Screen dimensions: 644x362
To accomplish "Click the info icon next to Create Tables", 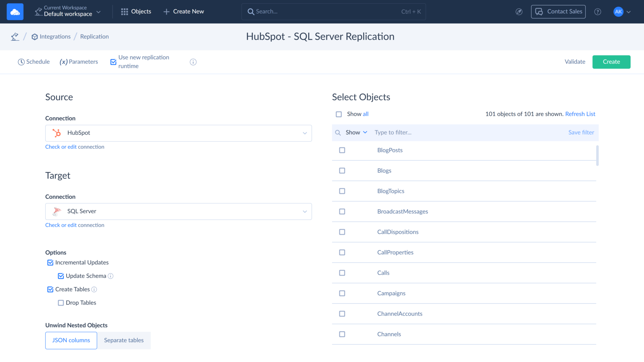I will (x=94, y=289).
